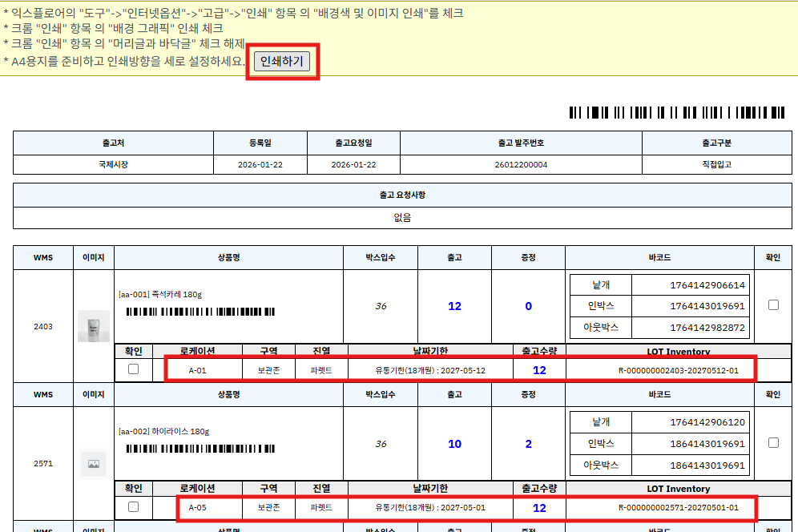Screen dimensions: 798x532
Task: Select LOT R-000000002571-20270501-01
Action: point(679,508)
